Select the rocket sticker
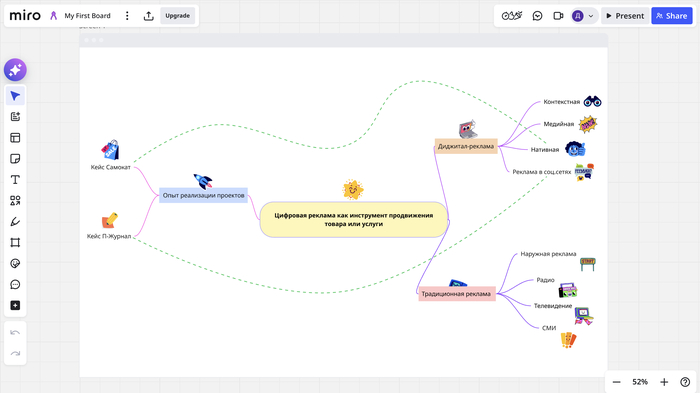This screenshot has width=700, height=393. coord(203,181)
